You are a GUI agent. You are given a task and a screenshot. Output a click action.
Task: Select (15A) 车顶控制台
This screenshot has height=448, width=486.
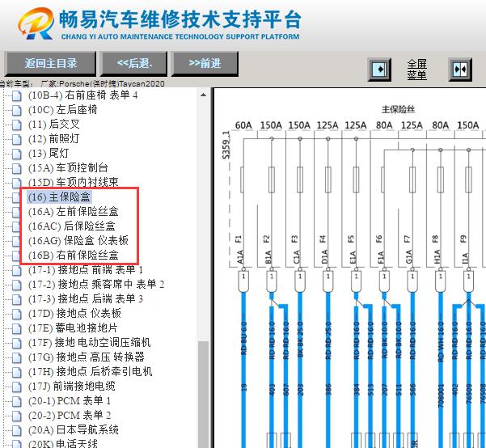click(x=68, y=168)
